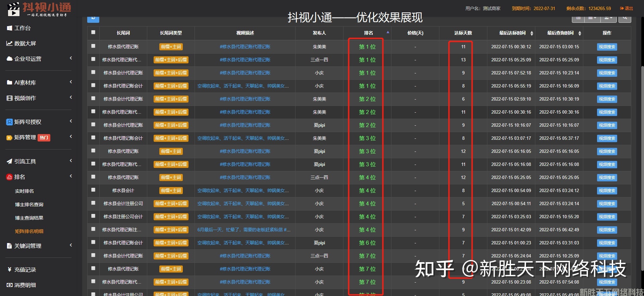Click the 抖视小通 clapperboard logo

[x=14, y=9]
